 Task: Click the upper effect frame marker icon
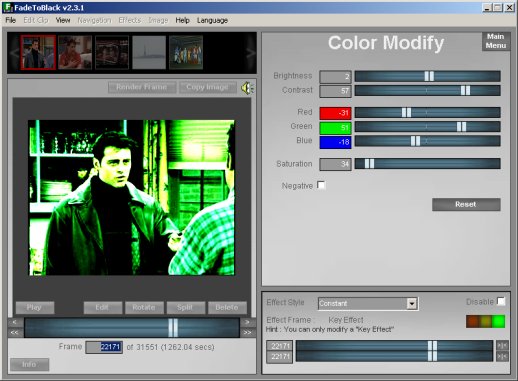(x=502, y=346)
